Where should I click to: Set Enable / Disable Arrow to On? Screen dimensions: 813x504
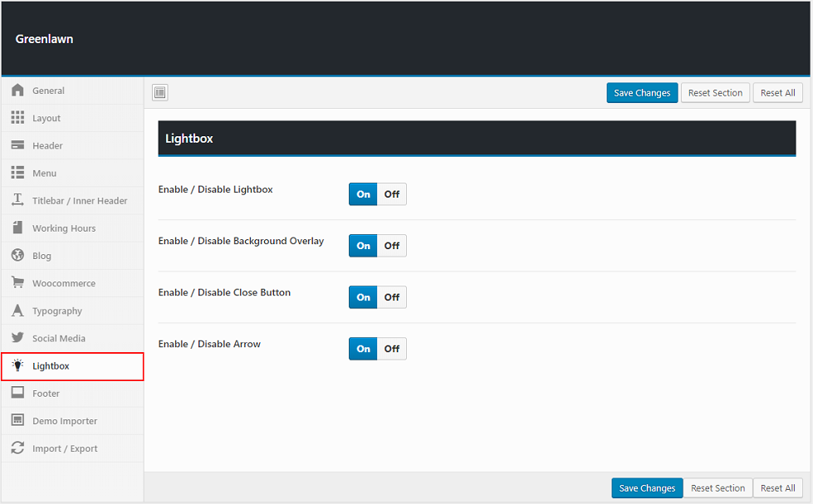coord(363,349)
